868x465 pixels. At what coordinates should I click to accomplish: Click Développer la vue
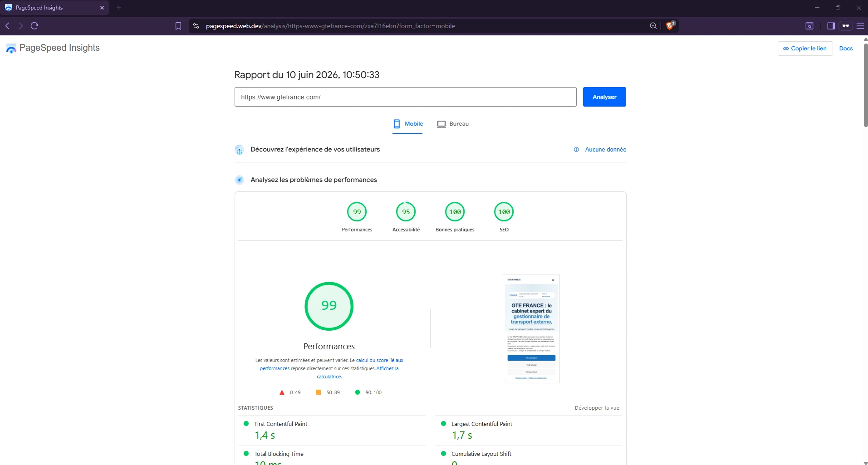(x=597, y=408)
